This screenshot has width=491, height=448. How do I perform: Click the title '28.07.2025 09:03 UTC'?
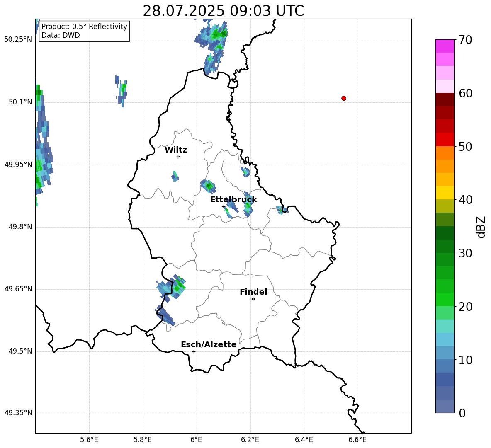[223, 11]
